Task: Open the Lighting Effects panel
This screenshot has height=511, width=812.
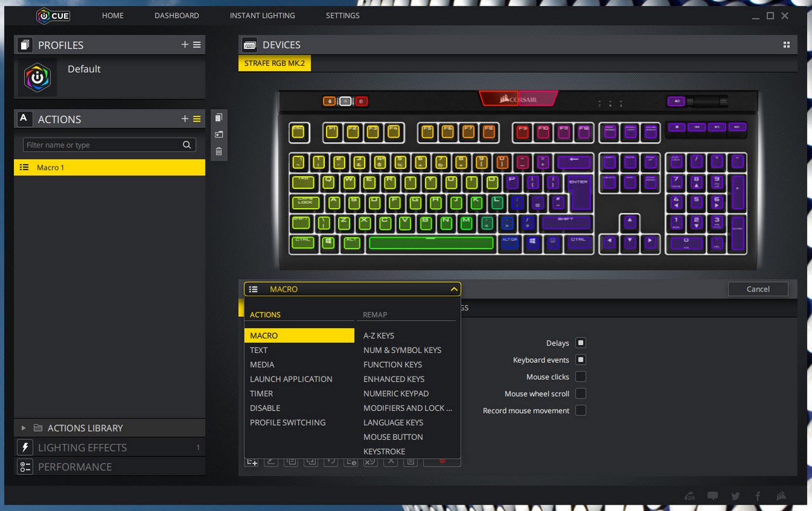Action: [110, 447]
